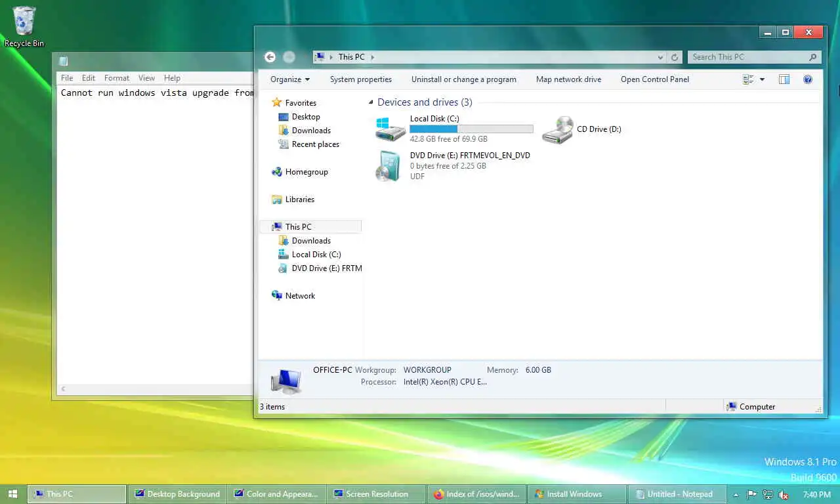The image size is (840, 504).
Task: Expand the root arrow before This PC in address bar
Action: pos(331,57)
